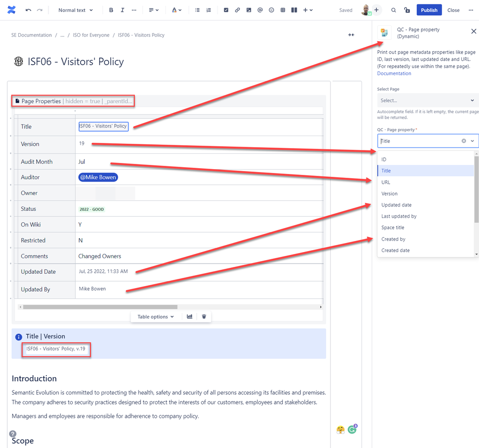
Task: Open the macro Documentation link
Action: [x=394, y=73]
